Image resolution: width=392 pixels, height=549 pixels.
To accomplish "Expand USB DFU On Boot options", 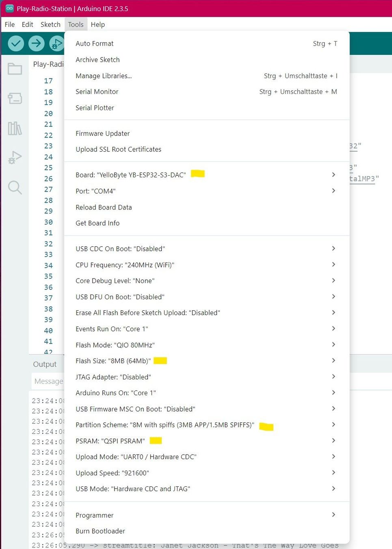I will (x=207, y=297).
